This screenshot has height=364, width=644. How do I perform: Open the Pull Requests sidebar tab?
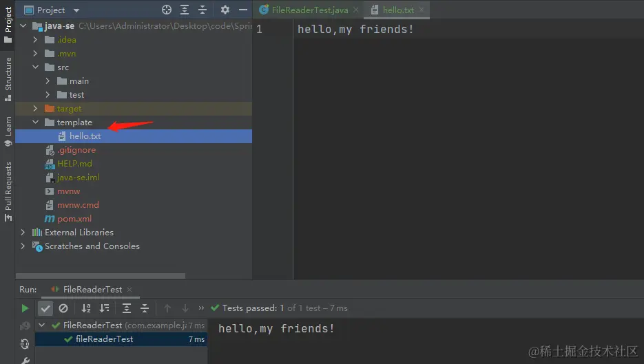tap(8, 191)
